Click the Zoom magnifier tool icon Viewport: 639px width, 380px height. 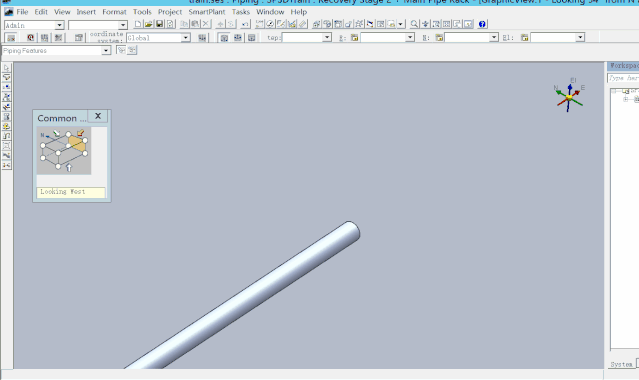click(414, 24)
